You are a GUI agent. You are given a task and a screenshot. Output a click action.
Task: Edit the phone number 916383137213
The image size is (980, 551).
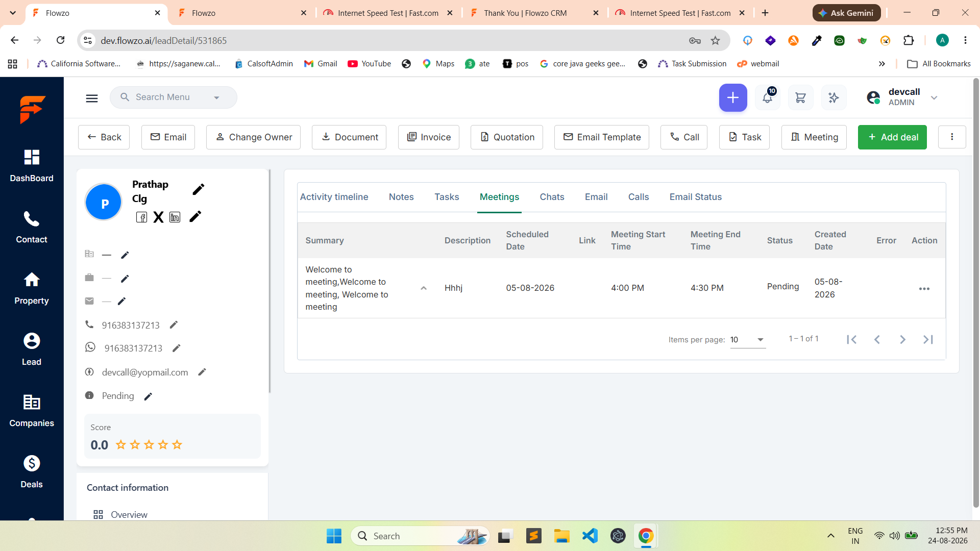click(x=174, y=325)
